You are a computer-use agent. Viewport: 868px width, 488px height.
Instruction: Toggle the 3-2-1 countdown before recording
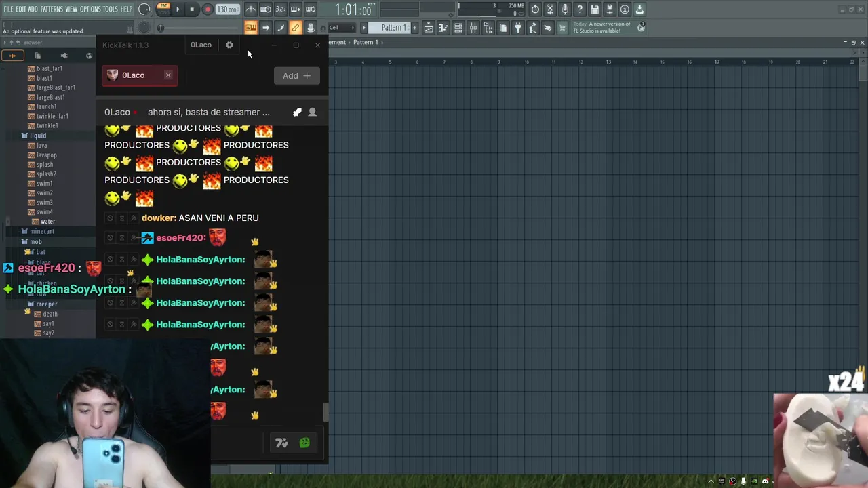(x=281, y=9)
